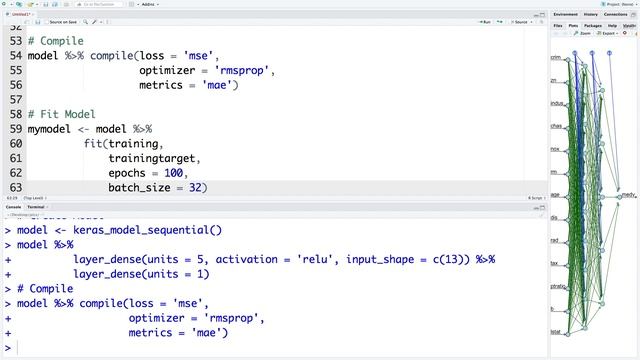Click the console input prompt line
Viewport: 640px width, 360px height.
pos(276,348)
